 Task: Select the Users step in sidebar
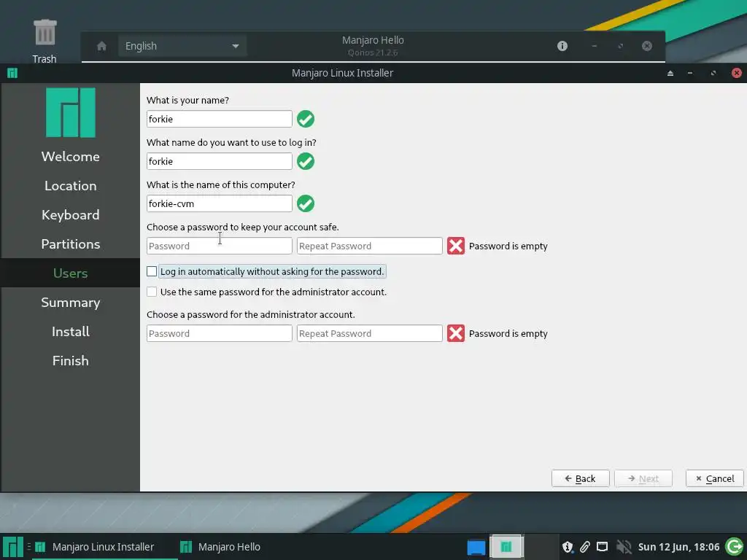point(71,273)
